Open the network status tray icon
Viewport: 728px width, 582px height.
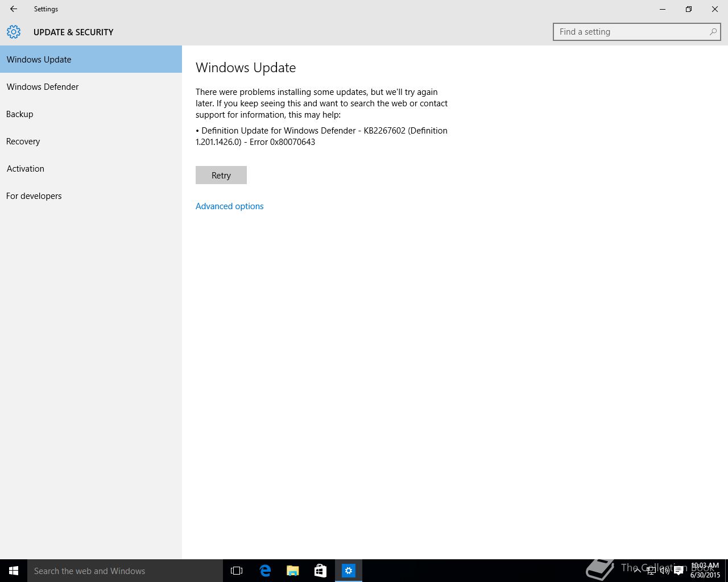[651, 571]
